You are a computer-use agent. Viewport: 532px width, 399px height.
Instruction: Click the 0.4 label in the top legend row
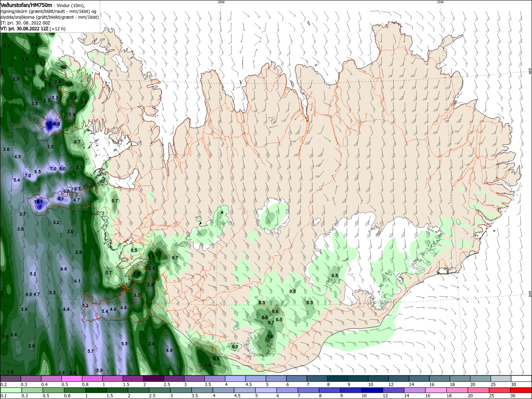click(44, 384)
